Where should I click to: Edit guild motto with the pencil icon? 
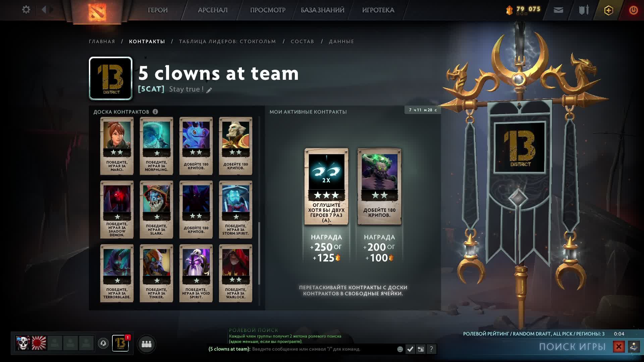point(209,90)
